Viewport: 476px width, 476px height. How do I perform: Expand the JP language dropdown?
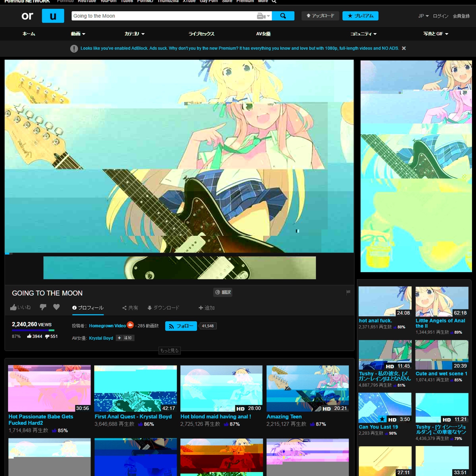[x=423, y=16]
